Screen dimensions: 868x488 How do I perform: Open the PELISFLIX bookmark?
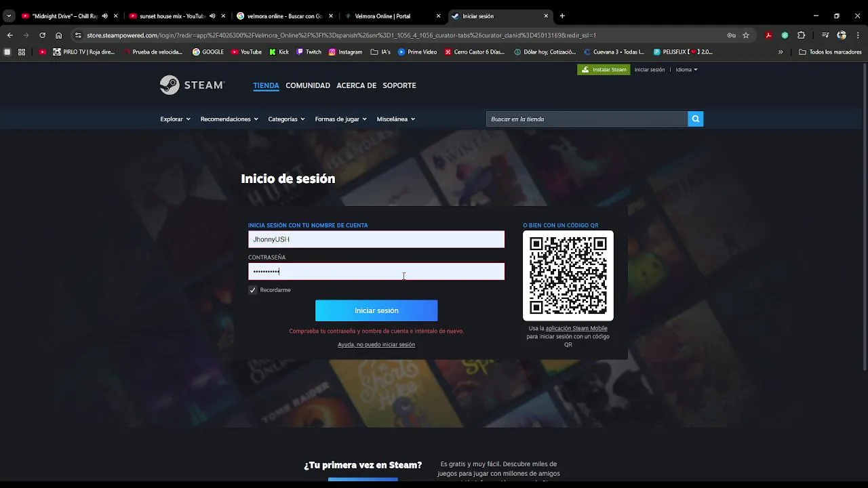[x=684, y=52]
